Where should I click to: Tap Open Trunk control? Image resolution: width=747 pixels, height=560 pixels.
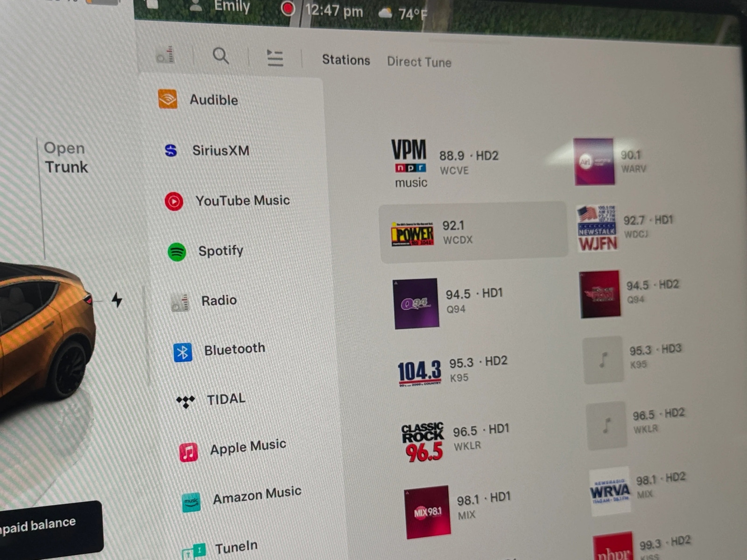point(65,157)
